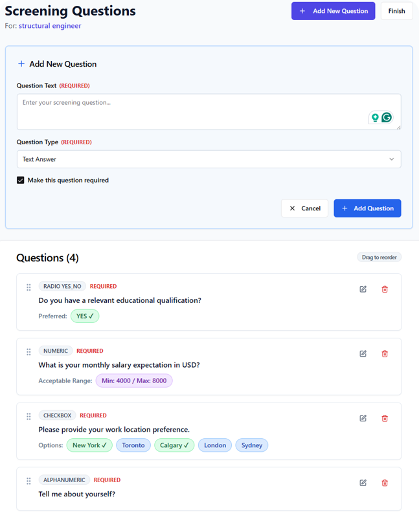The width and height of the screenshot is (419, 532).
Task: Edit the work location preference question
Action: point(363,419)
